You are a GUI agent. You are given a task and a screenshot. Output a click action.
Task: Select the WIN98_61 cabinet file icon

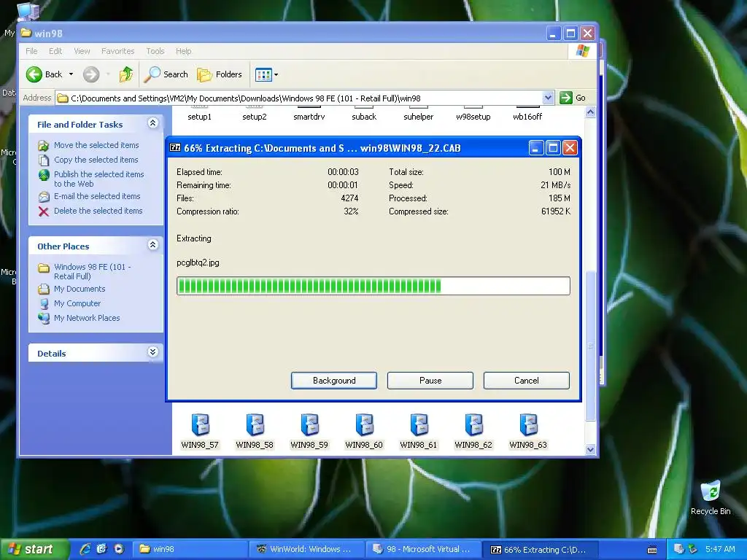tap(419, 424)
